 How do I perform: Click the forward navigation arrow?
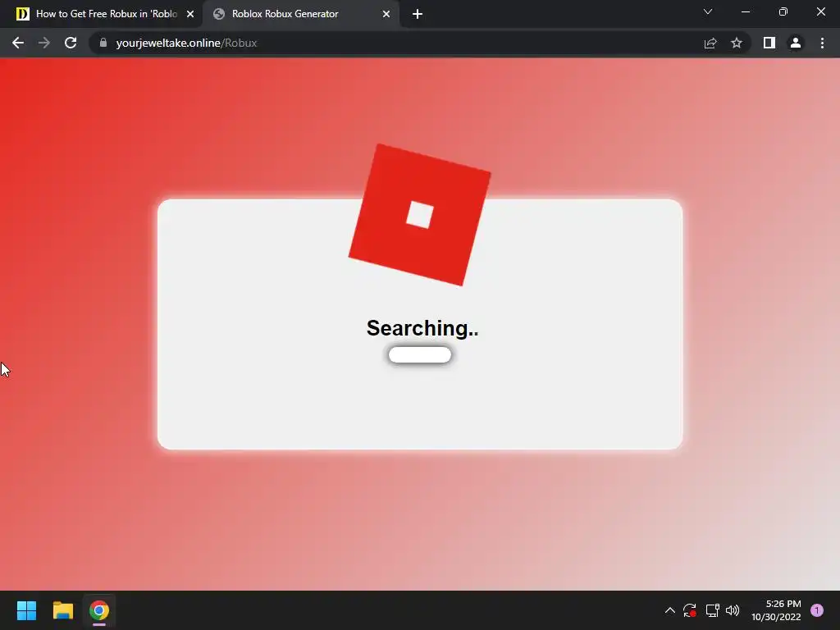pos(44,43)
